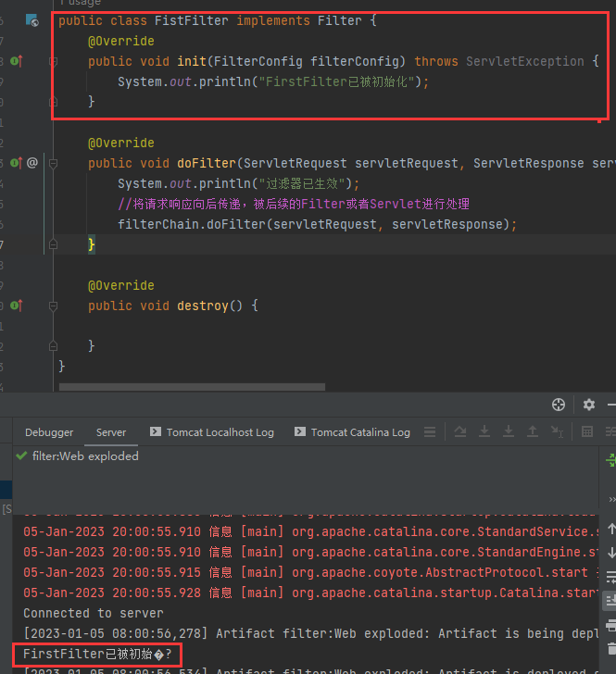Image resolution: width=616 pixels, height=674 pixels.
Task: Expand the hidden console actions chevron
Action: click(x=610, y=498)
